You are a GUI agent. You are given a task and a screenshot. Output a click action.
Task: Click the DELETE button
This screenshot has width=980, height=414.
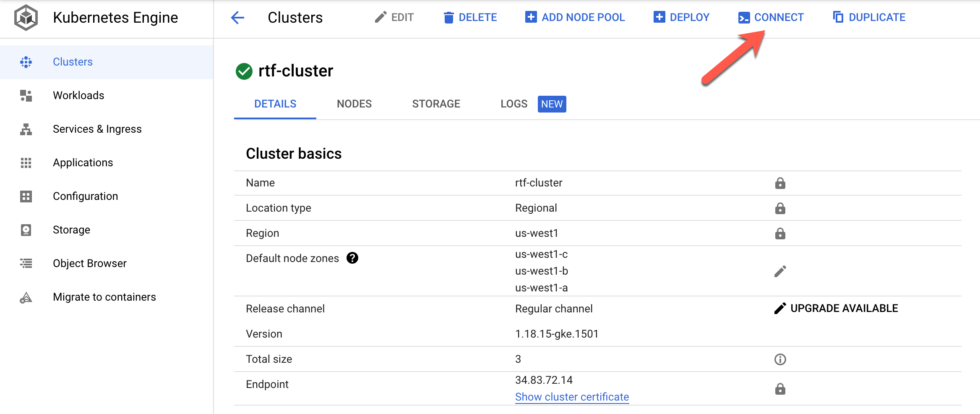[470, 17]
